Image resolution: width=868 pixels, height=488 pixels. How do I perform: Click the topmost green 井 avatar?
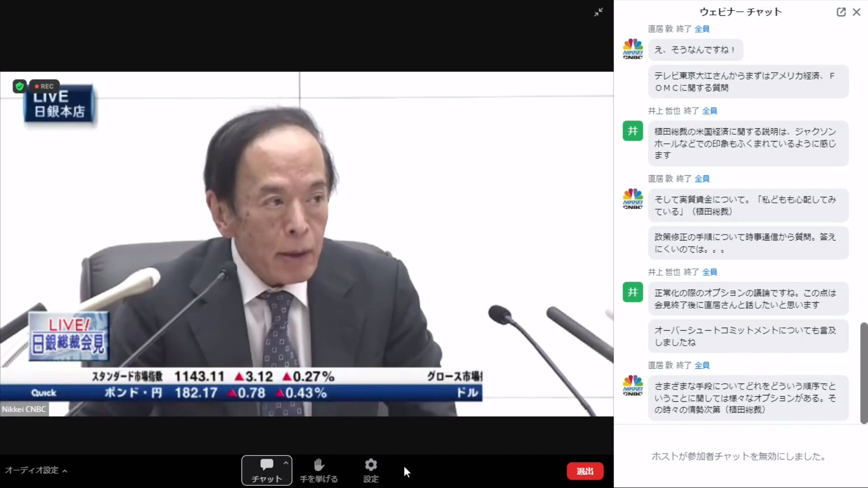coord(632,131)
